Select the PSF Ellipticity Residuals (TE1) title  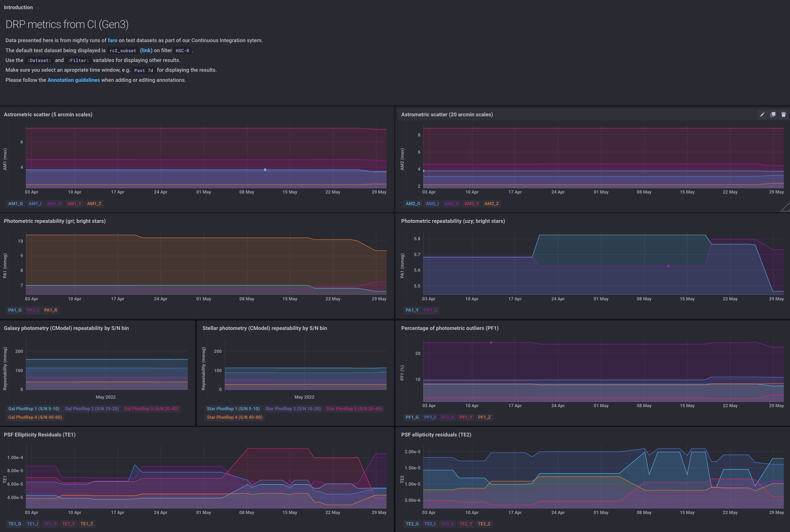click(40, 435)
